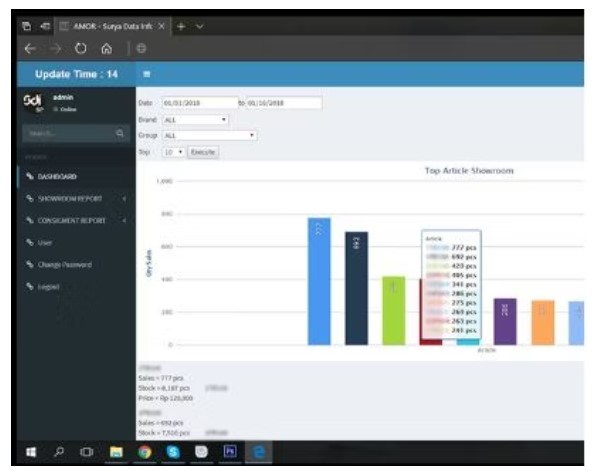The width and height of the screenshot is (601, 471).
Task: Open Task View on the taskbar
Action: point(87,452)
